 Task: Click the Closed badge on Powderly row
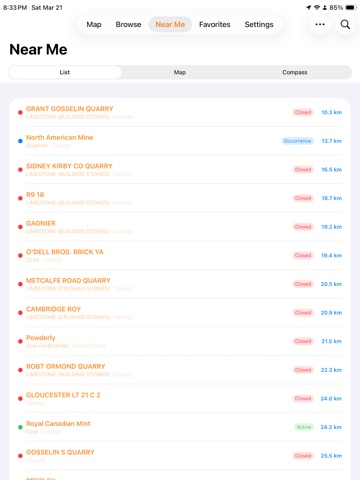click(303, 341)
